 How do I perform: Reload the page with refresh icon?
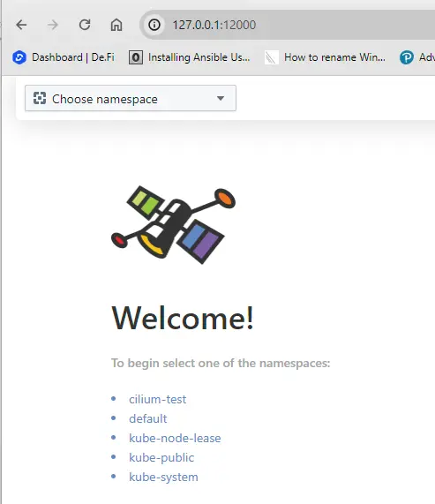pyautogui.click(x=85, y=25)
